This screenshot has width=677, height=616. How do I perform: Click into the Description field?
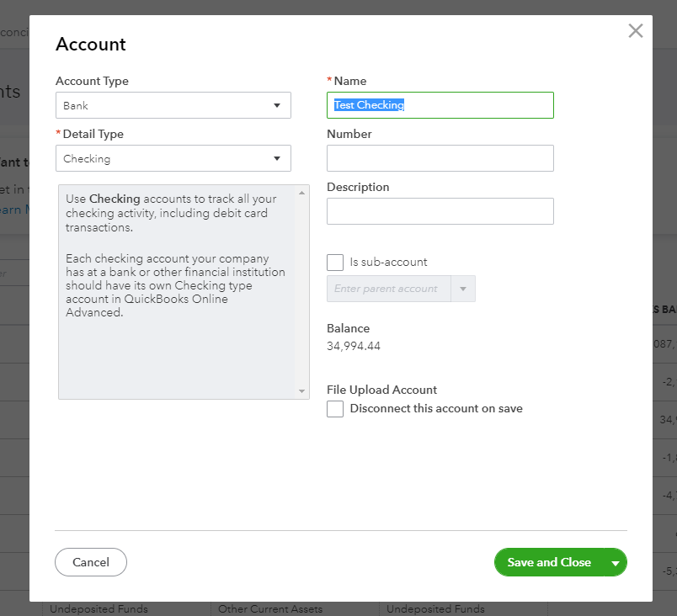pos(440,211)
